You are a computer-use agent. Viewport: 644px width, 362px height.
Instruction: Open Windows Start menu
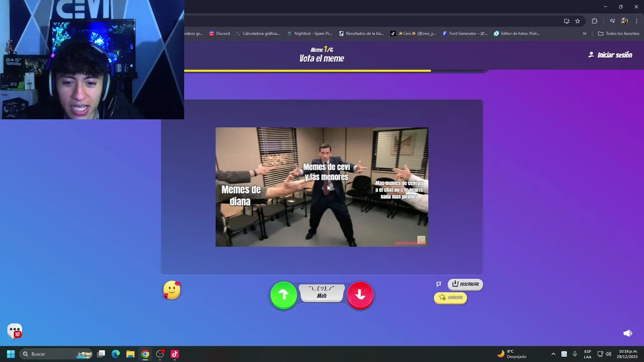tap(11, 354)
